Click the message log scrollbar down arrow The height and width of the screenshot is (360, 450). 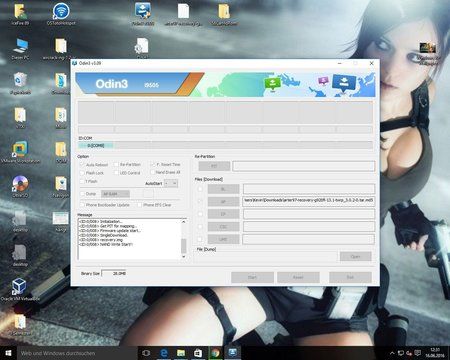coord(184,256)
